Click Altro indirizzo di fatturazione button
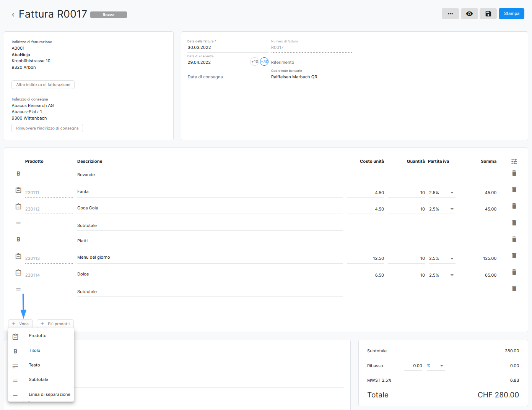532x410 pixels. point(43,85)
